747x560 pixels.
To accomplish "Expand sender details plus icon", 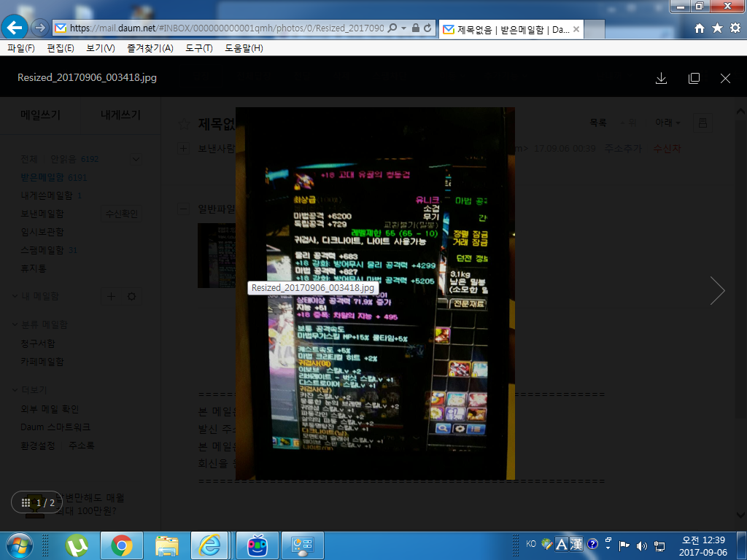I will click(183, 148).
